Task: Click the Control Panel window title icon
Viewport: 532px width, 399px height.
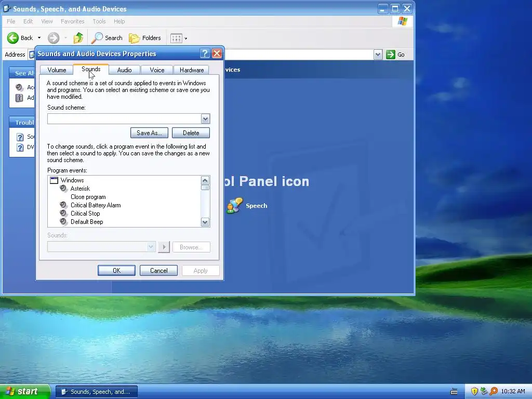Action: pos(7,8)
